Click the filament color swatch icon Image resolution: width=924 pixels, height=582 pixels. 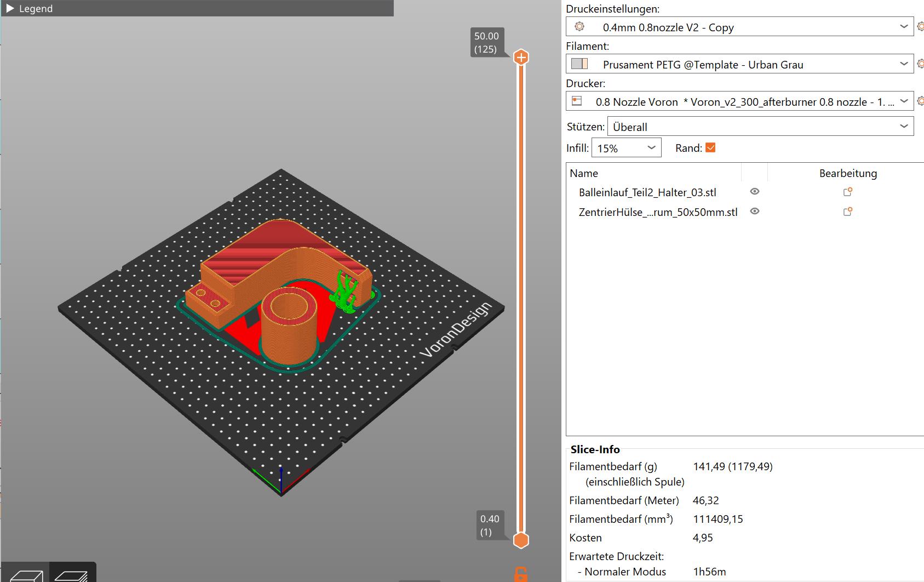[579, 64]
